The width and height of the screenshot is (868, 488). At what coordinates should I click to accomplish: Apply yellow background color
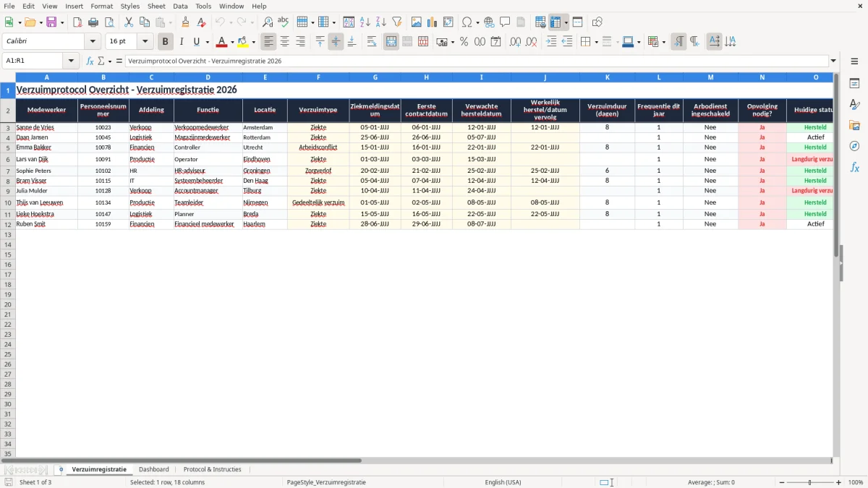pos(243,42)
